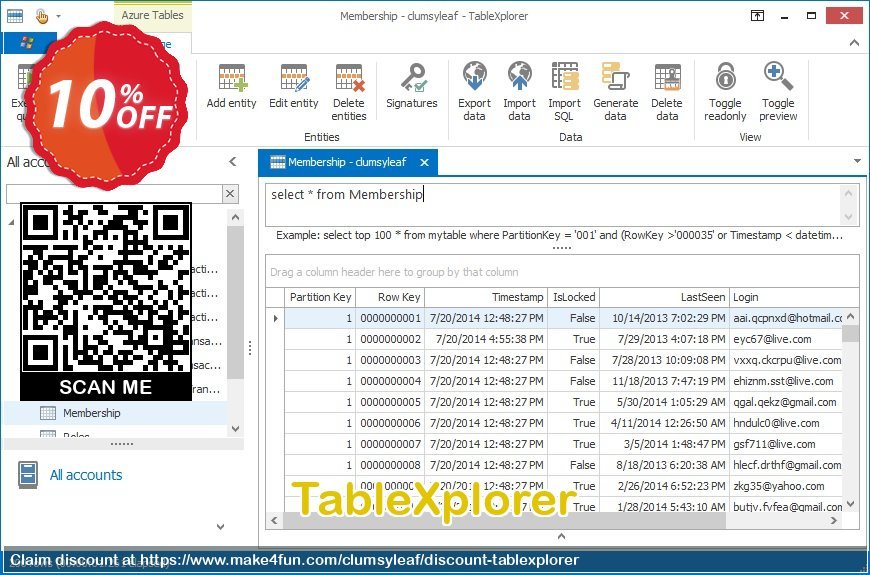Collapse the ribbon with the chevron
This screenshot has height=575, width=870.
click(854, 43)
